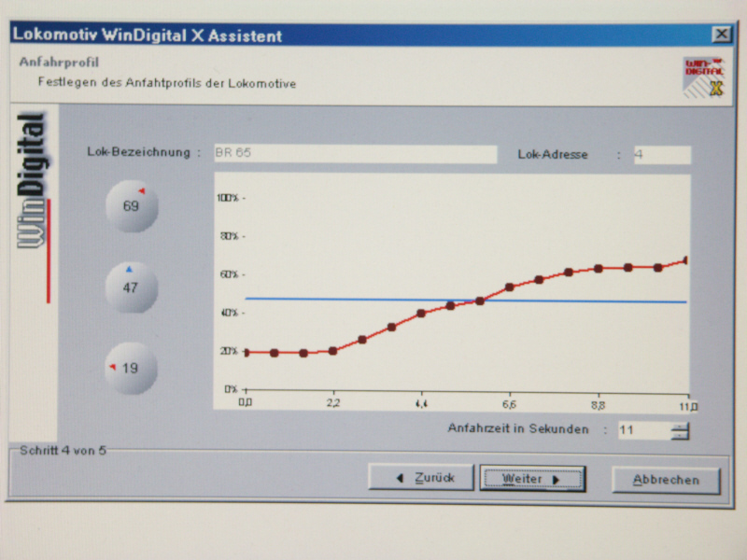Click the "Schritt 4 von 5" label
747x560 pixels.
(63, 451)
